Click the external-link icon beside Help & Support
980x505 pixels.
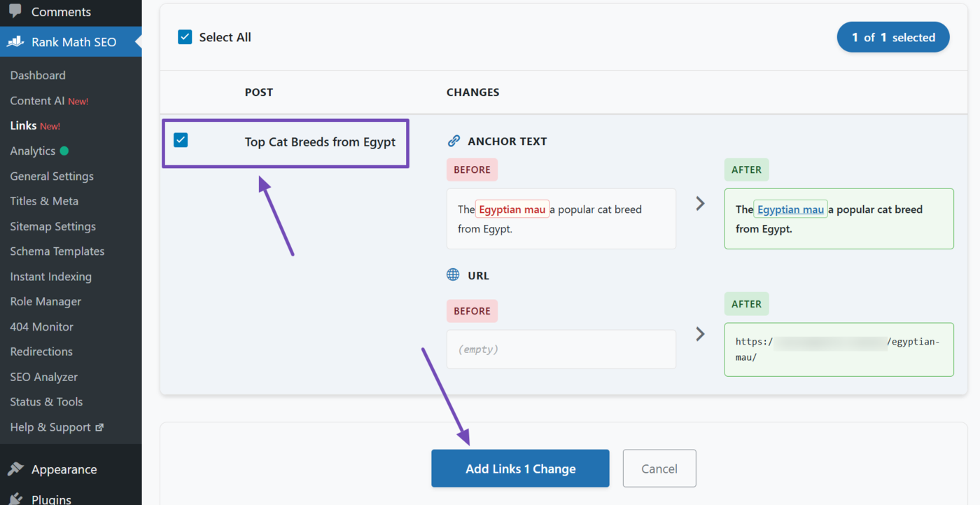click(x=99, y=427)
